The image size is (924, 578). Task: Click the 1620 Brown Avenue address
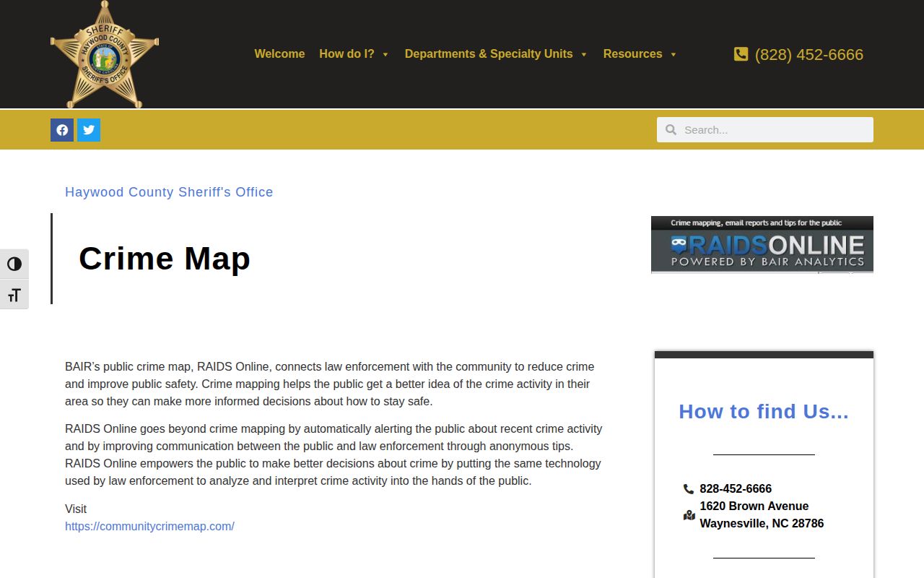click(x=762, y=515)
